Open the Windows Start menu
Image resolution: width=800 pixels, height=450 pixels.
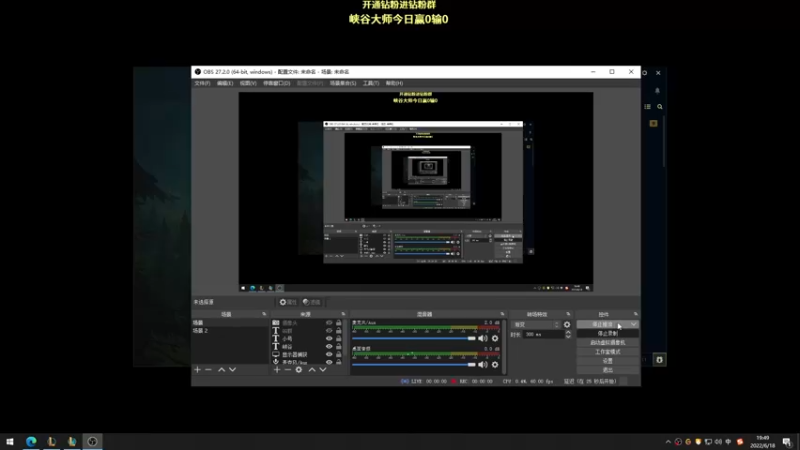click(x=10, y=441)
